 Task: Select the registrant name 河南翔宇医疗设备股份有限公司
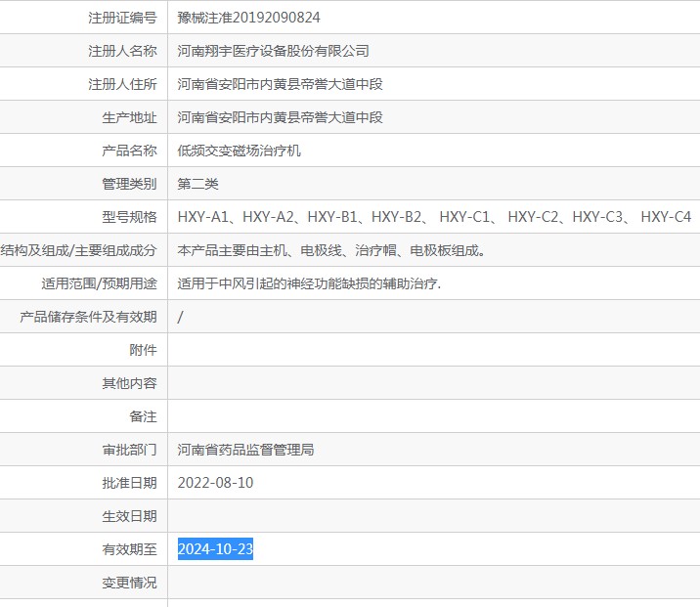click(x=273, y=51)
